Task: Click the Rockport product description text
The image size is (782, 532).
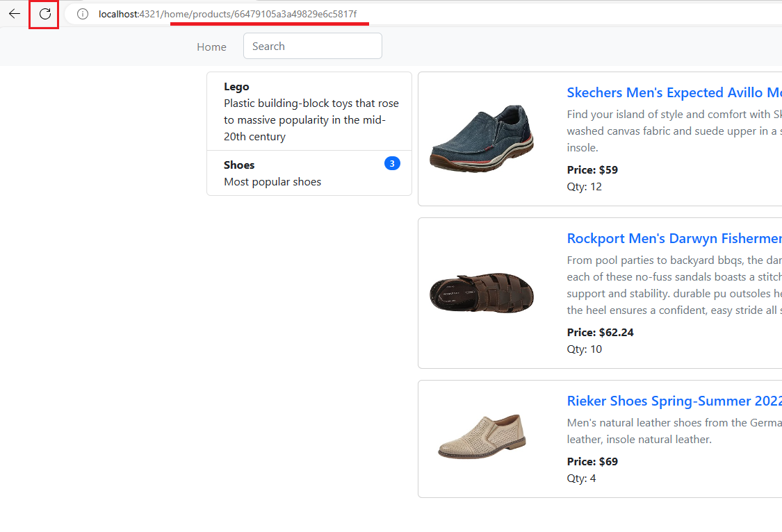Action: click(x=674, y=285)
